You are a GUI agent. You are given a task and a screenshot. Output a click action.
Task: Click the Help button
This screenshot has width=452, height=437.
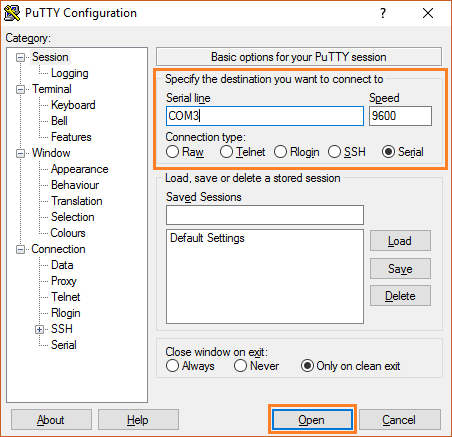pyautogui.click(x=138, y=420)
